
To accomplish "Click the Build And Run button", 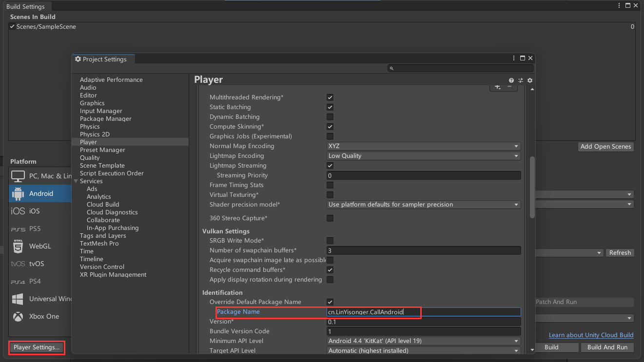I will pyautogui.click(x=607, y=347).
